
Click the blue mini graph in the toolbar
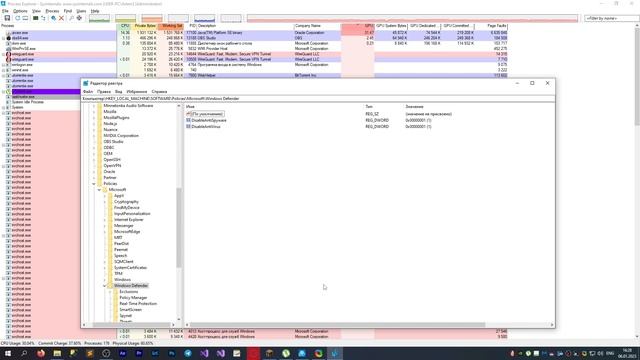pos(204,18)
